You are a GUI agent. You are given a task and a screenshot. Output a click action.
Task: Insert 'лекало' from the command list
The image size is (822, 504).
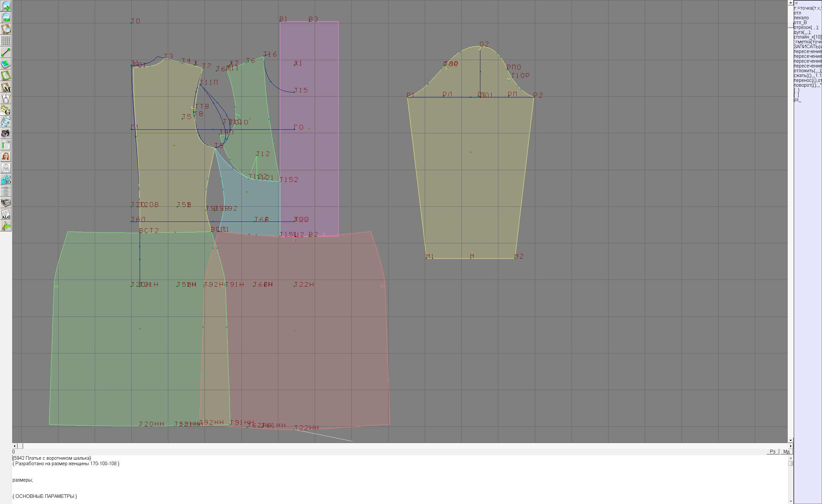pos(801,18)
